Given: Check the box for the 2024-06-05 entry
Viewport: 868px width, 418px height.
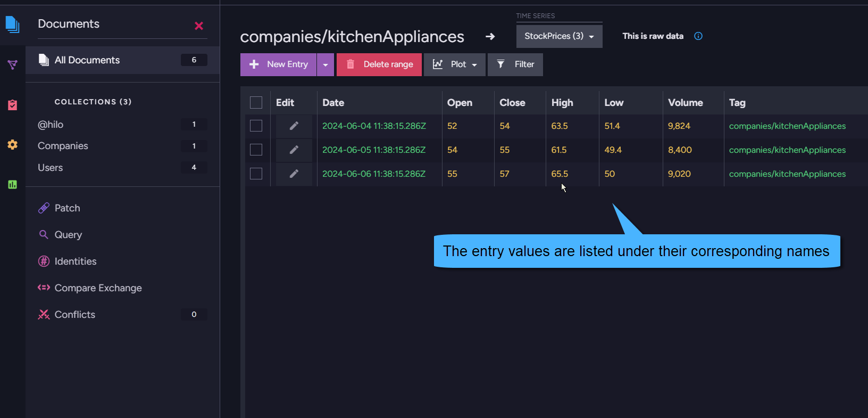Looking at the screenshot, I should tap(256, 150).
